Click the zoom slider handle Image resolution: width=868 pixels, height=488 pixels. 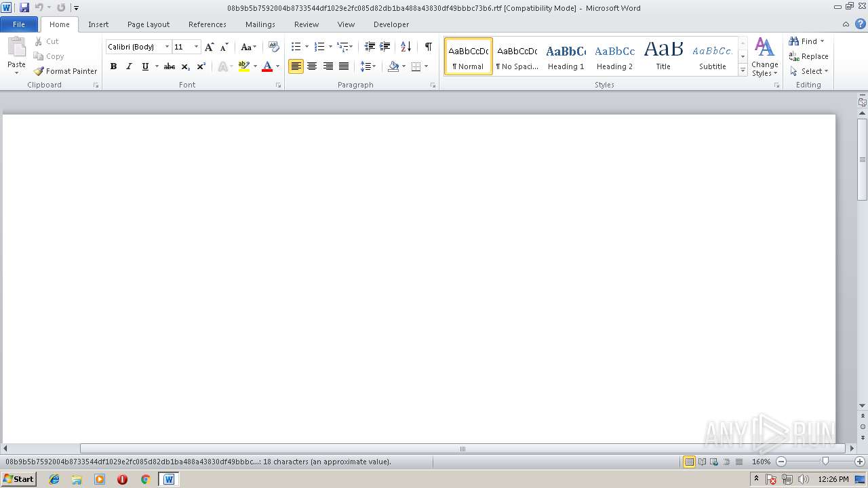[825, 462]
